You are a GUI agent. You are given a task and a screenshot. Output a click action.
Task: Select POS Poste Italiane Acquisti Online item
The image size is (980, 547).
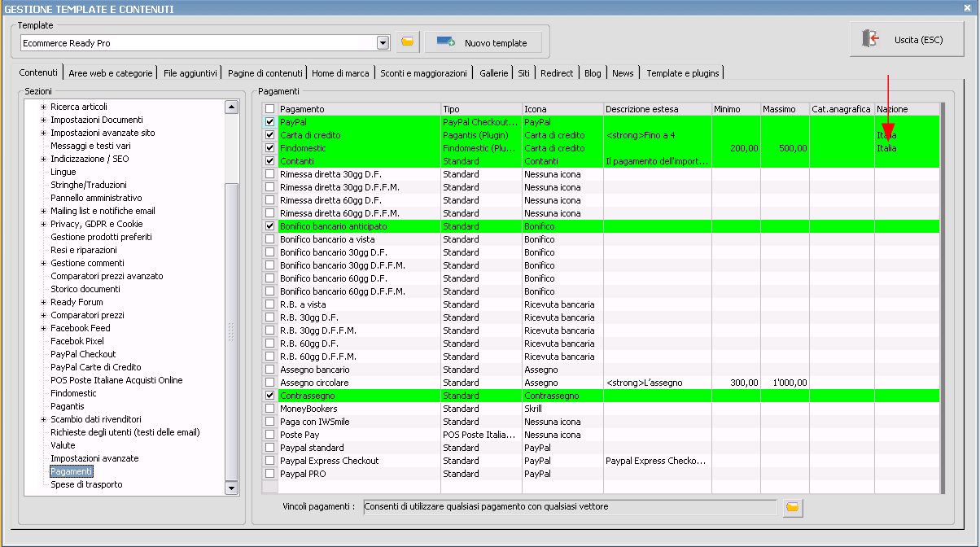[x=116, y=380]
